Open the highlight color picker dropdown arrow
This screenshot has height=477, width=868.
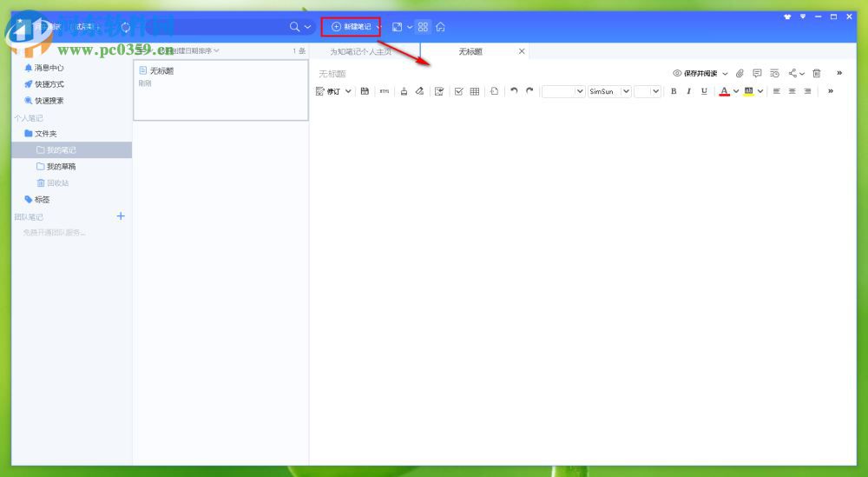[760, 91]
